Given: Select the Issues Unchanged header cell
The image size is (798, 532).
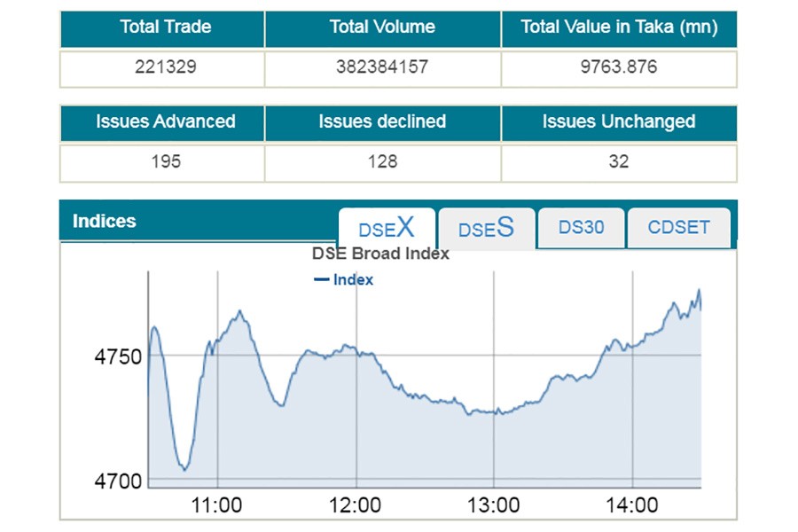Looking at the screenshot, I should click(618, 122).
